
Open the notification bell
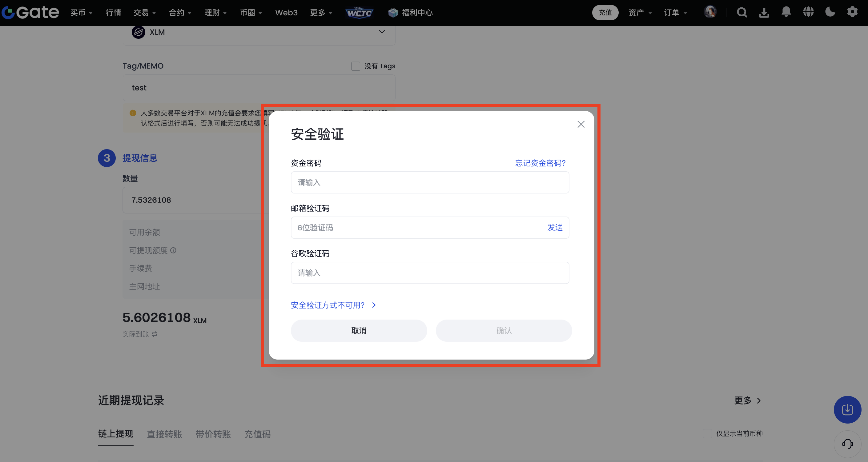(786, 12)
